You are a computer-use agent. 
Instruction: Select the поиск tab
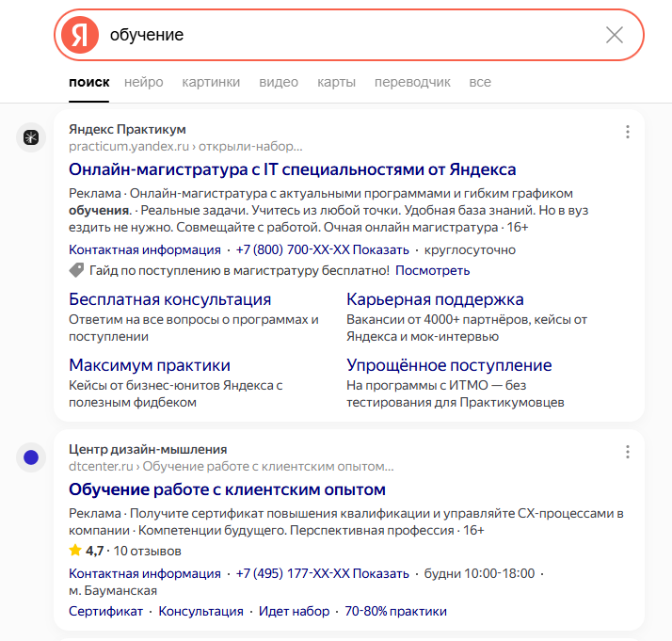coord(89,82)
